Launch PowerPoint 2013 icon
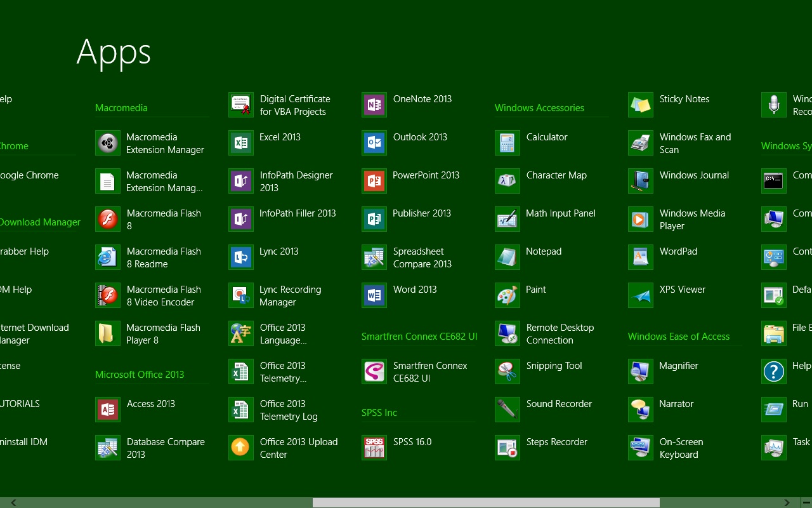The width and height of the screenshot is (812, 508). click(374, 181)
